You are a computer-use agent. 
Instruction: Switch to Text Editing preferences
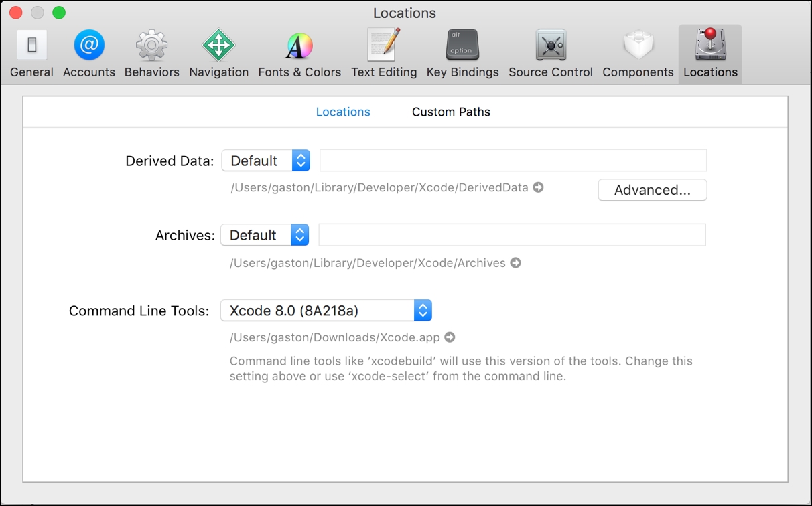pos(384,54)
